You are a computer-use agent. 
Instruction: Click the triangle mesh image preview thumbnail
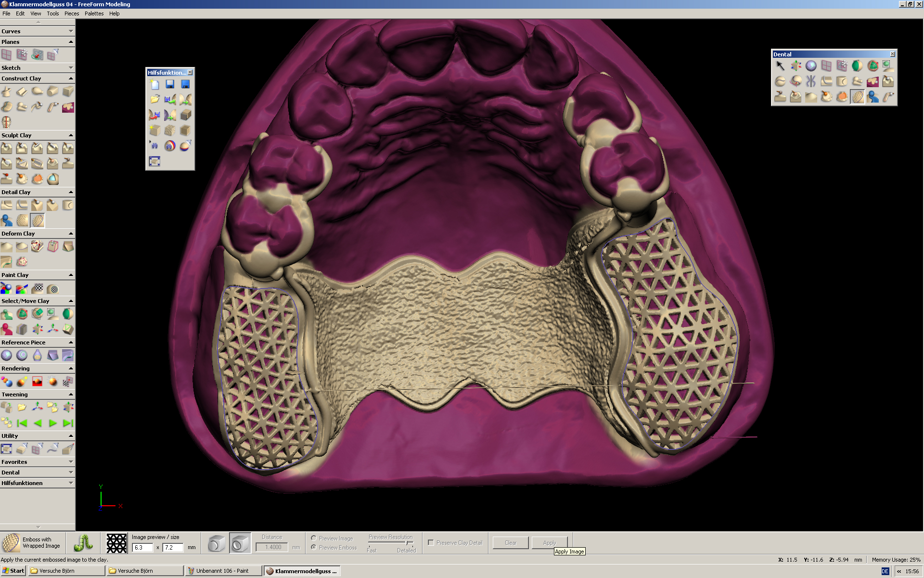116,543
